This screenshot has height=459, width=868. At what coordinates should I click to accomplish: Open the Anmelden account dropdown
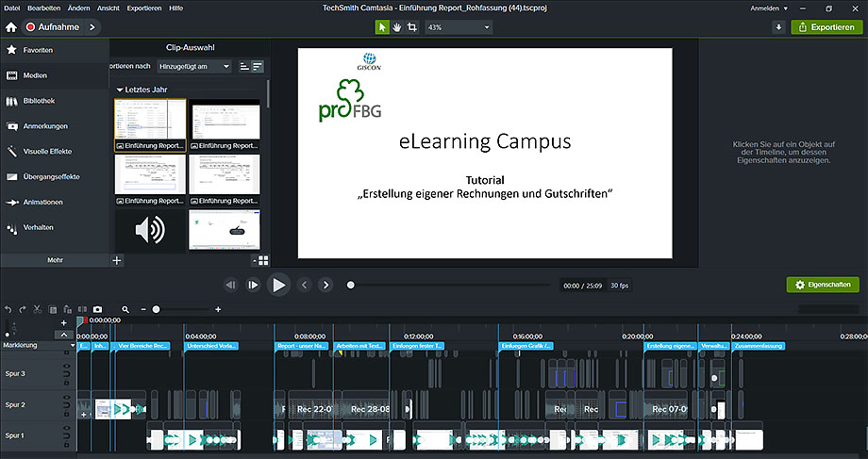[769, 8]
